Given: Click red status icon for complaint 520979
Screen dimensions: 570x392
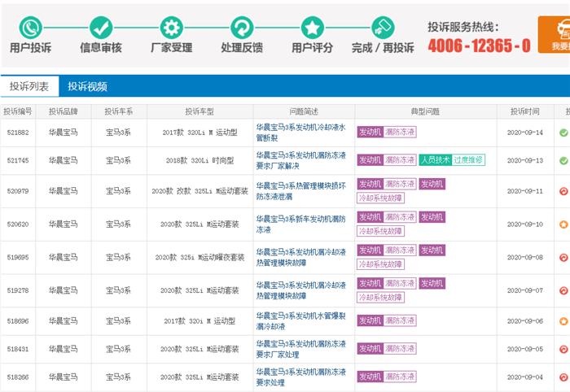Looking at the screenshot, I should (563, 191).
